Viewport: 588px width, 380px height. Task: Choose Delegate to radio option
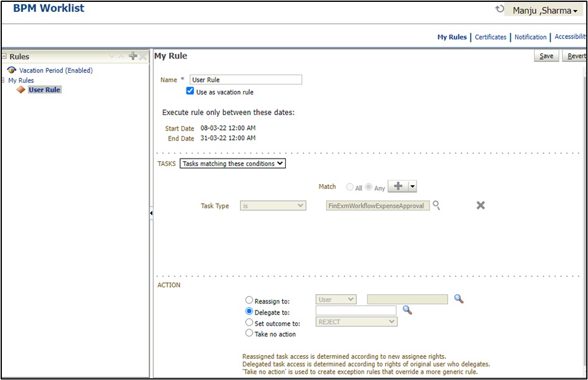(x=249, y=312)
